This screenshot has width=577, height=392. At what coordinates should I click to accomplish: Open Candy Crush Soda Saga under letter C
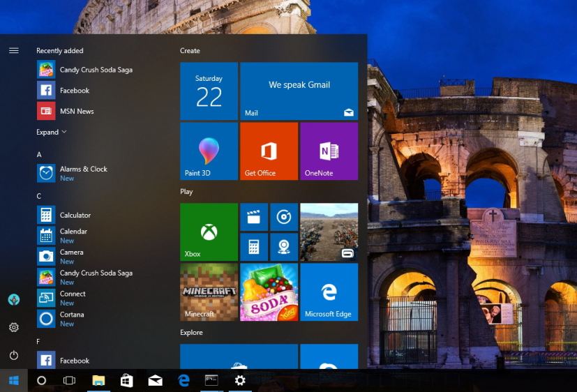click(84, 278)
